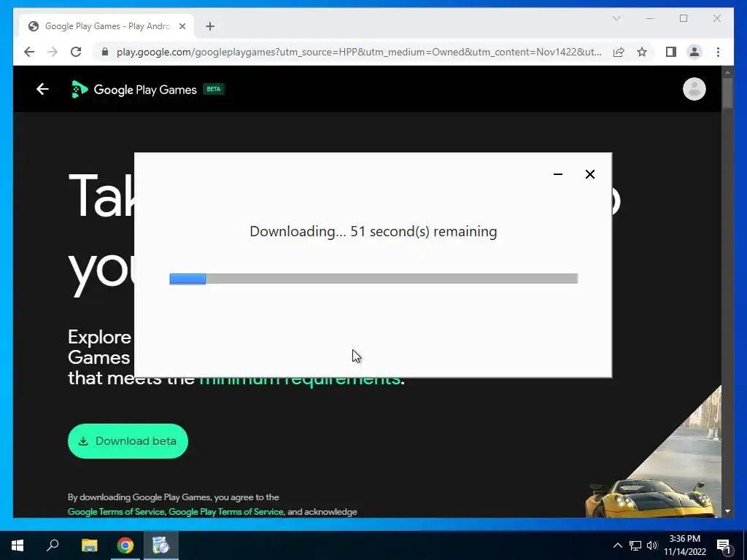
Task: Switch to Chrome from taskbar
Action: pyautogui.click(x=125, y=545)
